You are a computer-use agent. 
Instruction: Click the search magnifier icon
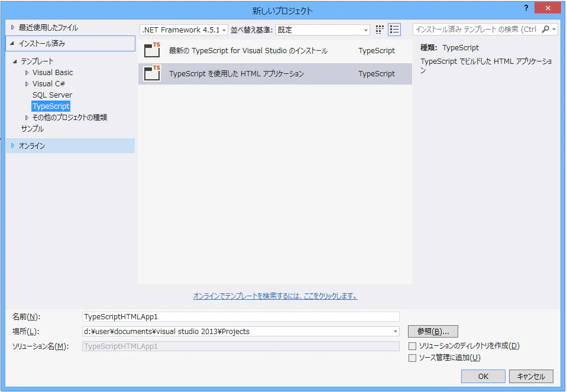546,30
